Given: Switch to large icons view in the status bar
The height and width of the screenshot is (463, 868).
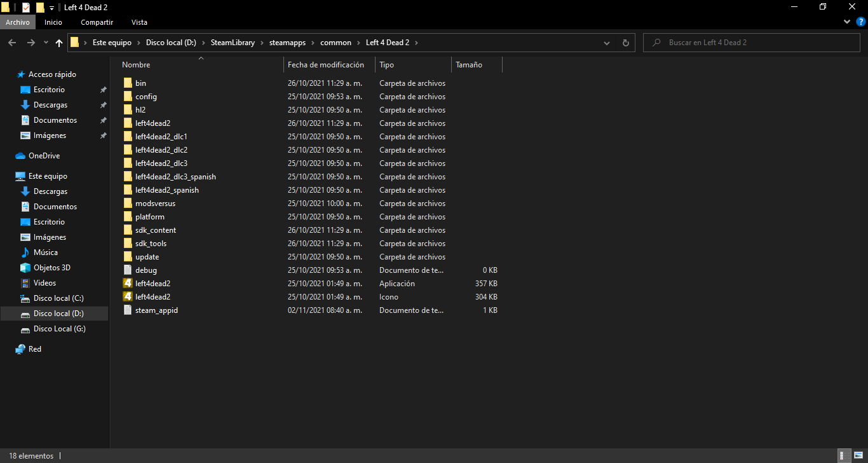Looking at the screenshot, I should coord(858,456).
